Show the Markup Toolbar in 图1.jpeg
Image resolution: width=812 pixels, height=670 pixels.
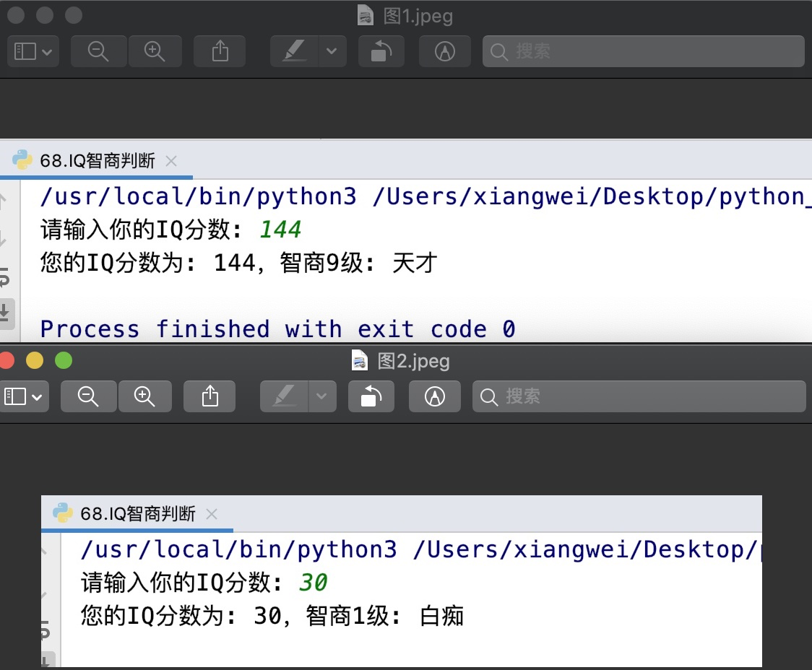444,51
